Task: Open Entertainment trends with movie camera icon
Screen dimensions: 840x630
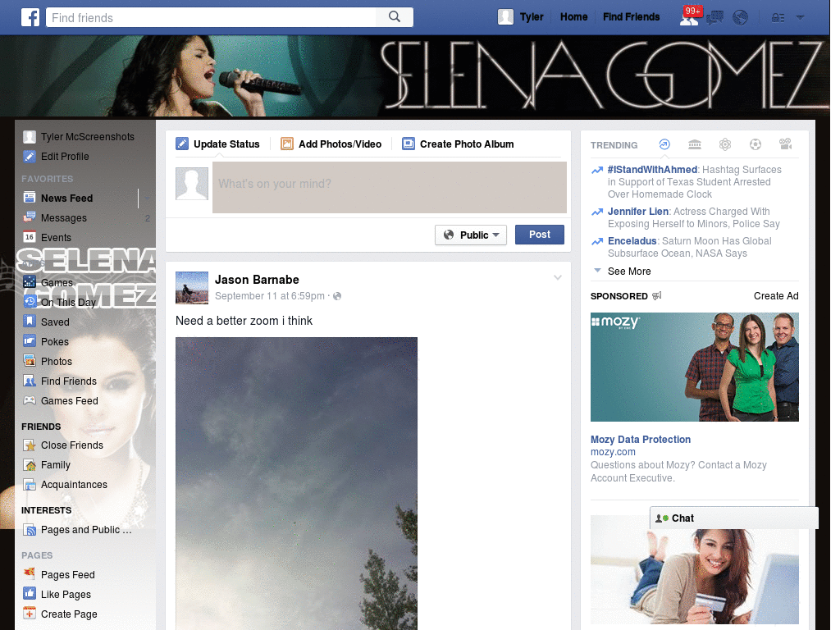Action: point(785,144)
